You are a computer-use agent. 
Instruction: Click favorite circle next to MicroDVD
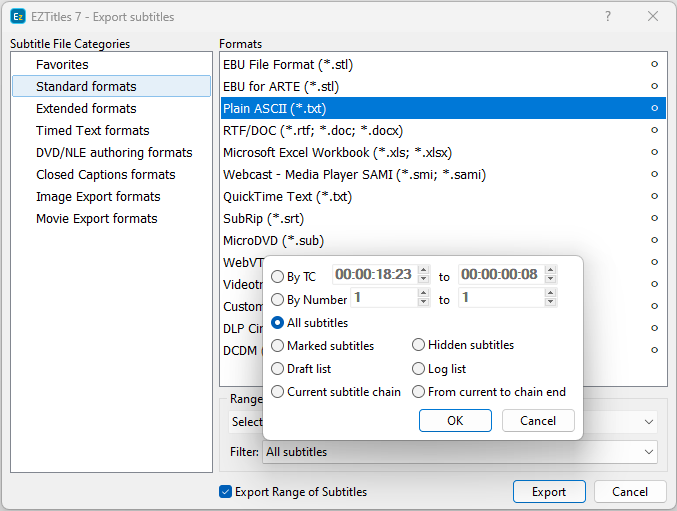coord(654,241)
